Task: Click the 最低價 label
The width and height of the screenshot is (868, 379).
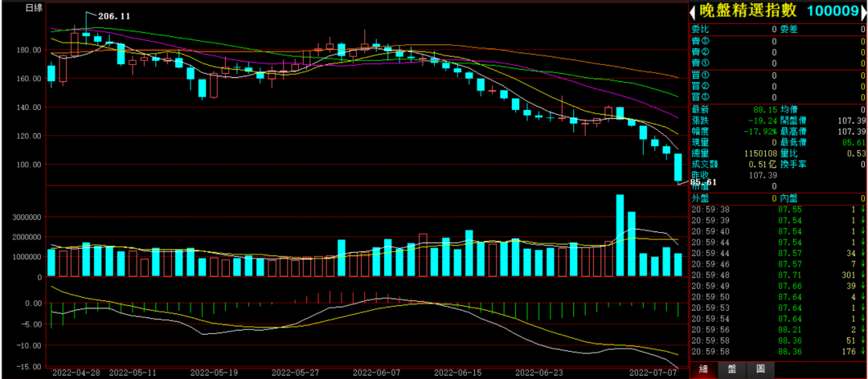Action: [793, 143]
